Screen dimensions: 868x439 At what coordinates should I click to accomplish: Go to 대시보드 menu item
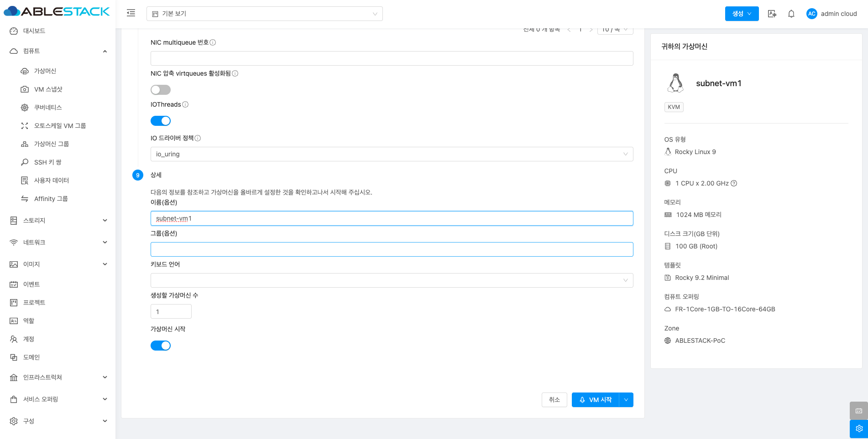tap(34, 31)
